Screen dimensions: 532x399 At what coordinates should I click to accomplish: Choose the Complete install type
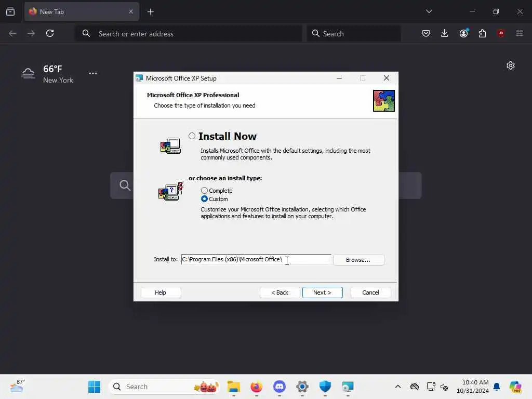(204, 190)
